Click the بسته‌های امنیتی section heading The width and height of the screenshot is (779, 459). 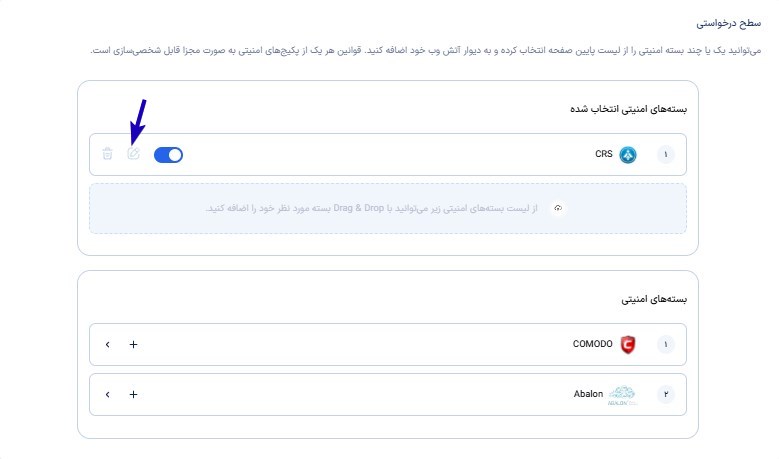pos(654,299)
